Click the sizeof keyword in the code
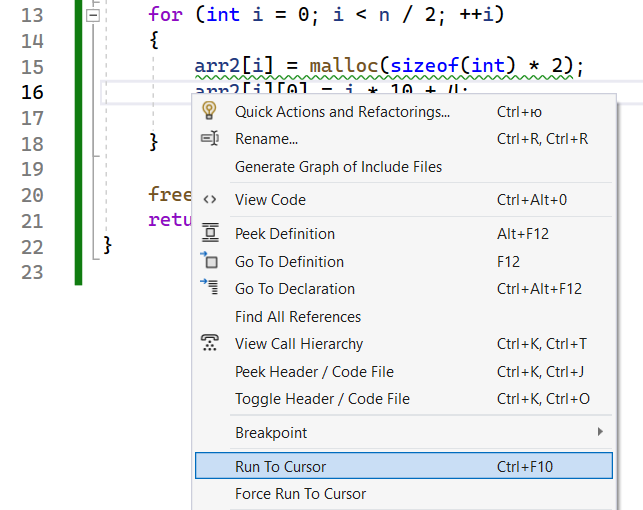 pyautogui.click(x=427, y=66)
